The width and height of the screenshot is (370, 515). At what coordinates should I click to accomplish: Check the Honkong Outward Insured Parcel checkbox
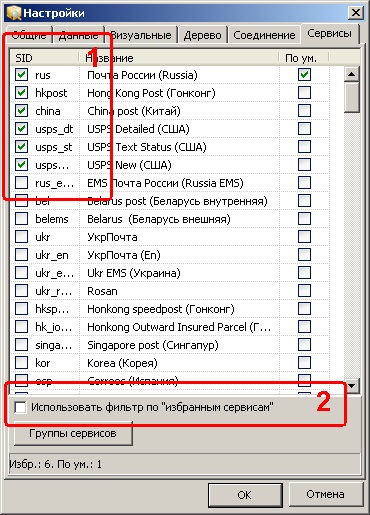[22, 326]
